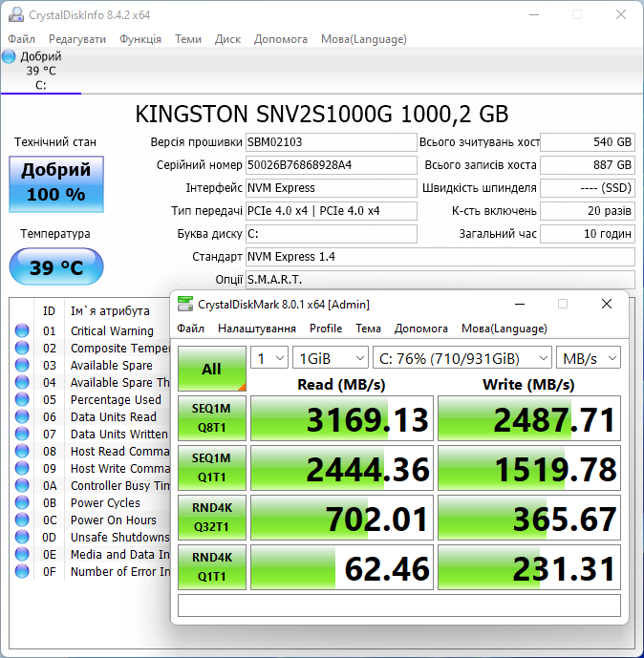Click SEQ1M Q8T1 write bar 2487.71
Viewport: 644px width, 658px height.
coord(529,418)
